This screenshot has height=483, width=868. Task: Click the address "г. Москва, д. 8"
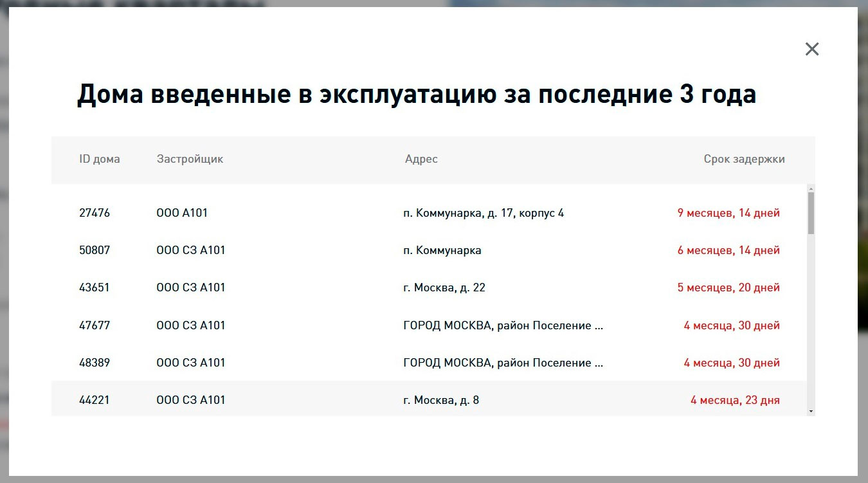(441, 400)
